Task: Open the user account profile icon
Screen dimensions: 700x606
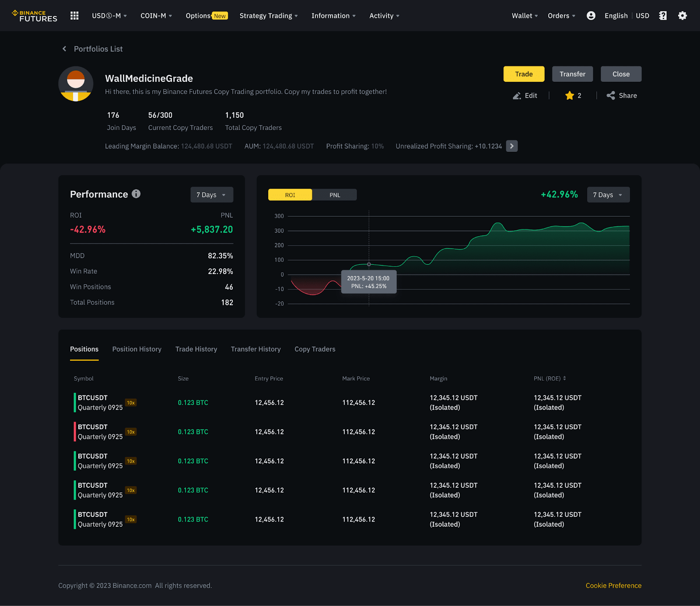Action: pos(591,16)
